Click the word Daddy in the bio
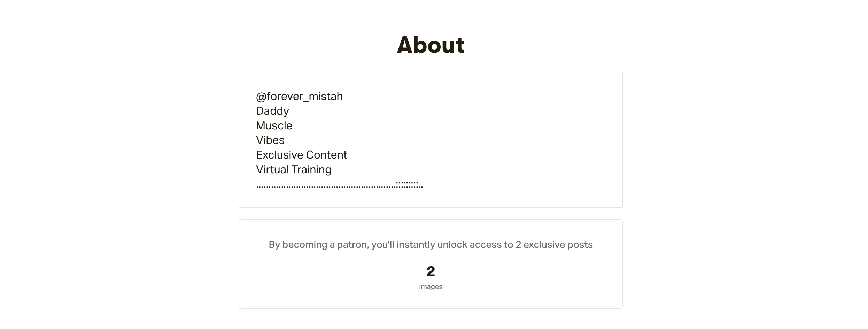This screenshot has width=868, height=329. [x=272, y=111]
